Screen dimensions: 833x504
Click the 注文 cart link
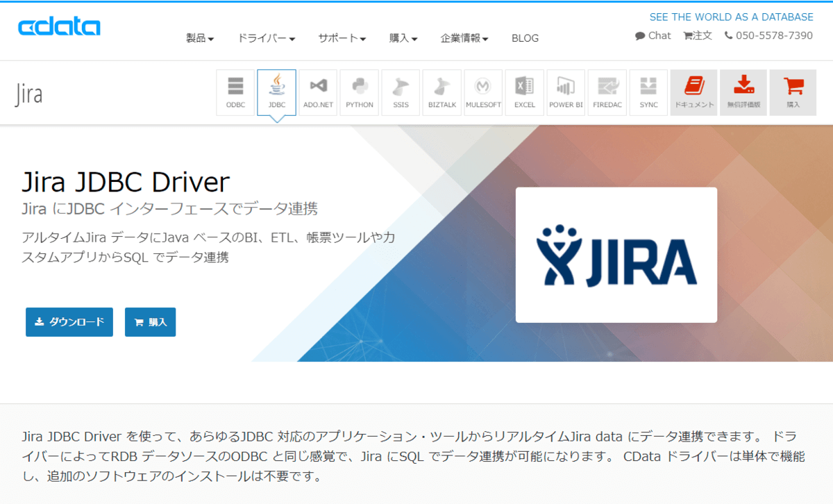[698, 35]
